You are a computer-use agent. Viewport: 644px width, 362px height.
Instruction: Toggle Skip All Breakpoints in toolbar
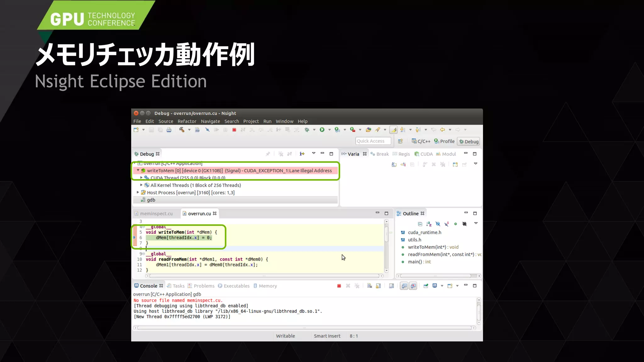pos(207,130)
